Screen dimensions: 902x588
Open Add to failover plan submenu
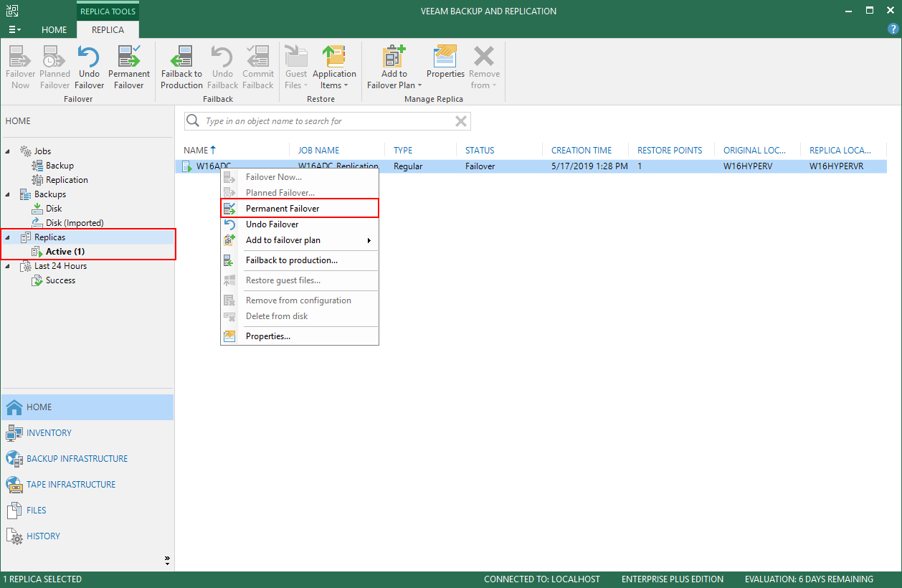300,240
